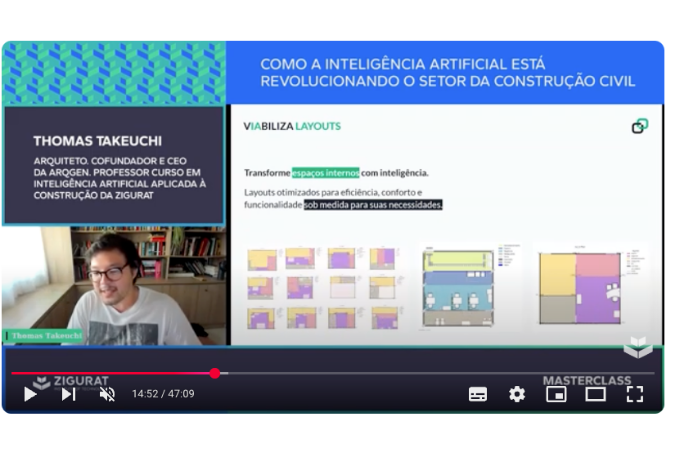
Task: Enable theater mode view
Action: [x=595, y=394]
